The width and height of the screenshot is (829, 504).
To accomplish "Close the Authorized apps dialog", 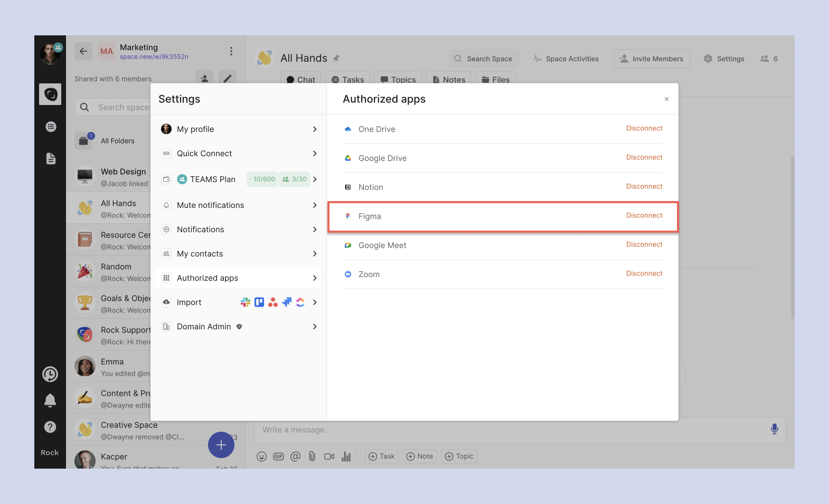I will click(x=666, y=99).
